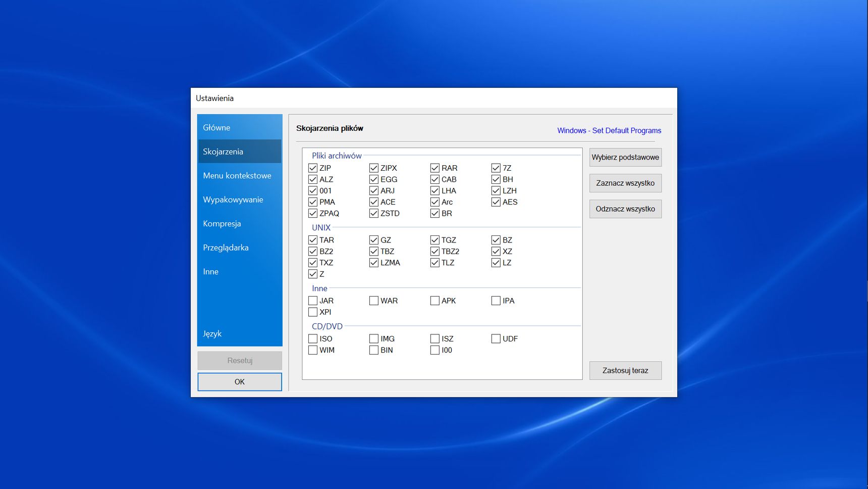Uncheck the TAR checkbox
This screenshot has width=868, height=489.
coord(313,240)
